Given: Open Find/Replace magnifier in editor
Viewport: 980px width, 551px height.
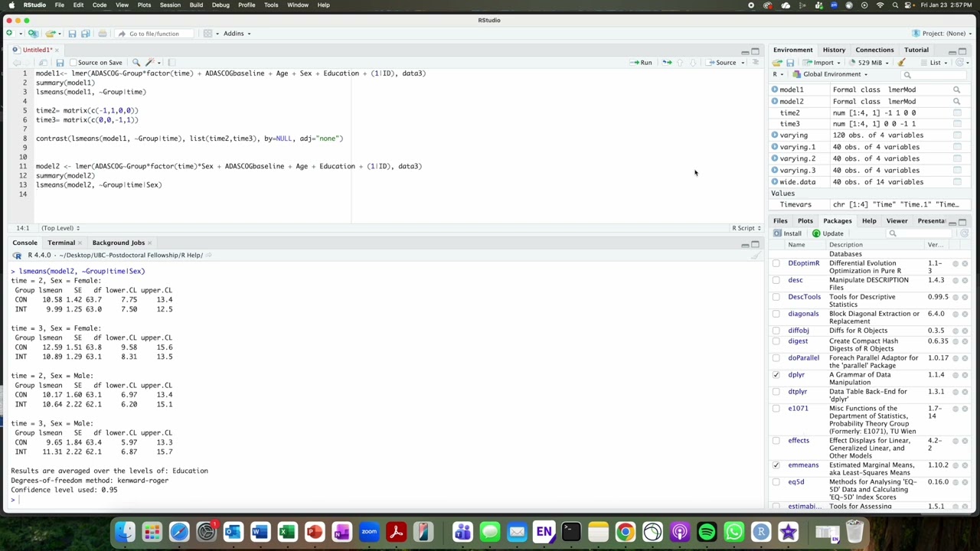Looking at the screenshot, I should 136,63.
